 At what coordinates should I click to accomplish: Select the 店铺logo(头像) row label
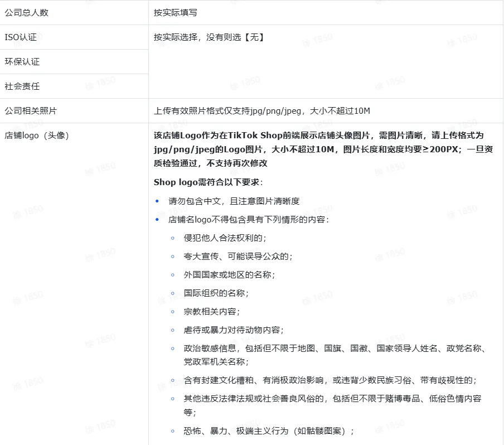click(37, 136)
